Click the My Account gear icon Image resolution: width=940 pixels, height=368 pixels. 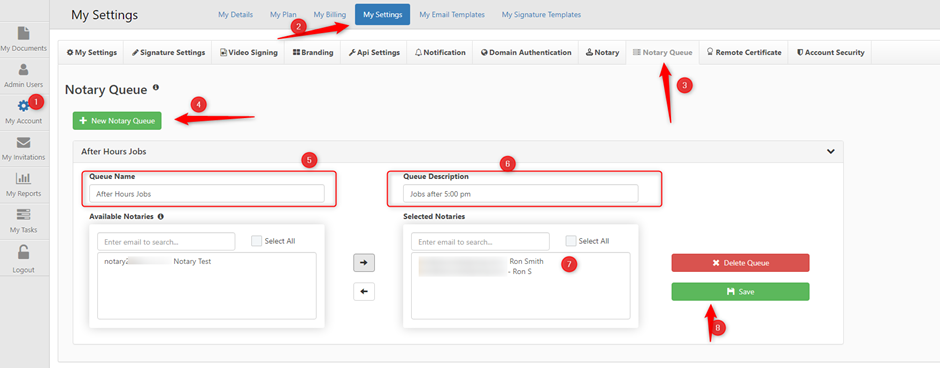(x=24, y=106)
